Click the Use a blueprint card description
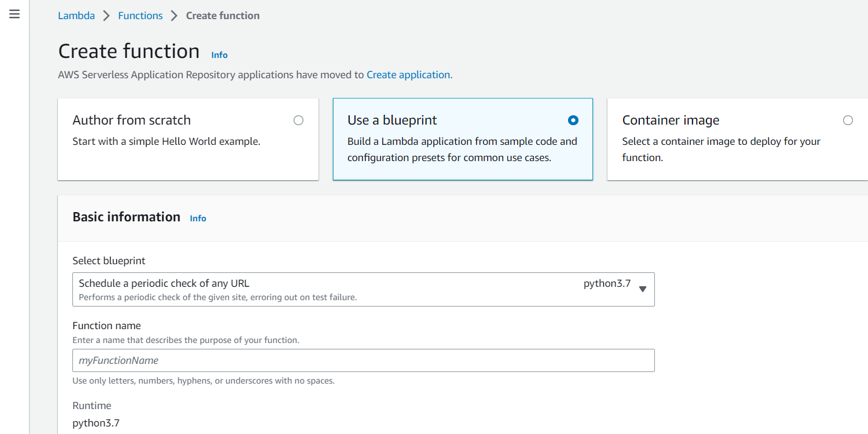This screenshot has height=434, width=868. (462, 149)
